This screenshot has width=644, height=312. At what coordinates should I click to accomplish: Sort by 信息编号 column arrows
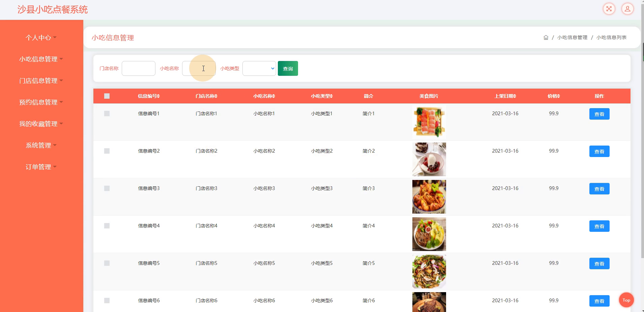[158, 96]
